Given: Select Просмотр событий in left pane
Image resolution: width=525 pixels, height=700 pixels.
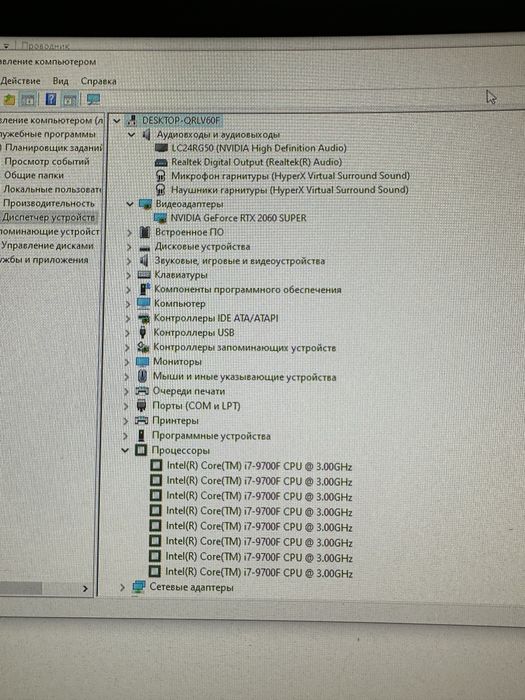Looking at the screenshot, I should tap(47, 161).
